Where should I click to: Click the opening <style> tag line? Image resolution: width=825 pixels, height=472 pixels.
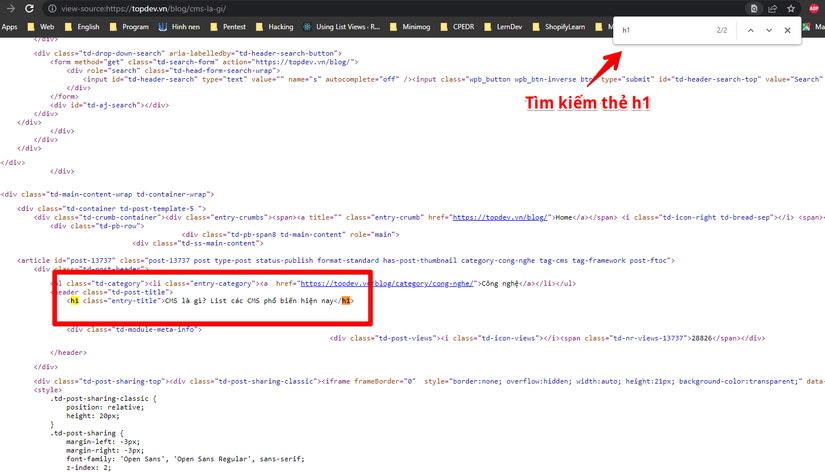click(x=48, y=390)
